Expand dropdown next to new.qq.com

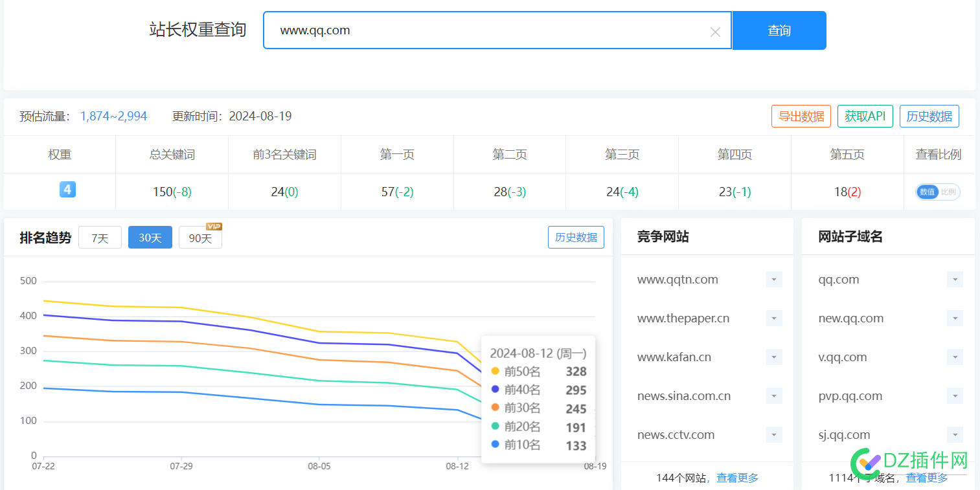pos(955,318)
